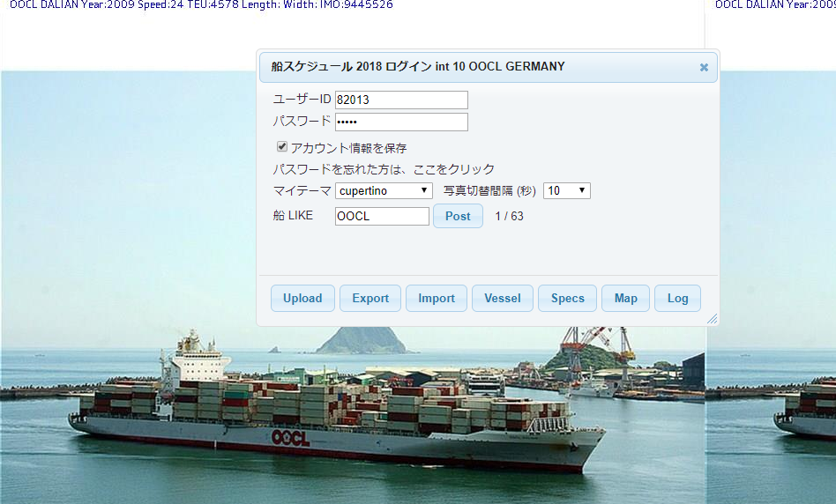Open the 写真切替間隔 seconds dropdown

[x=566, y=190]
